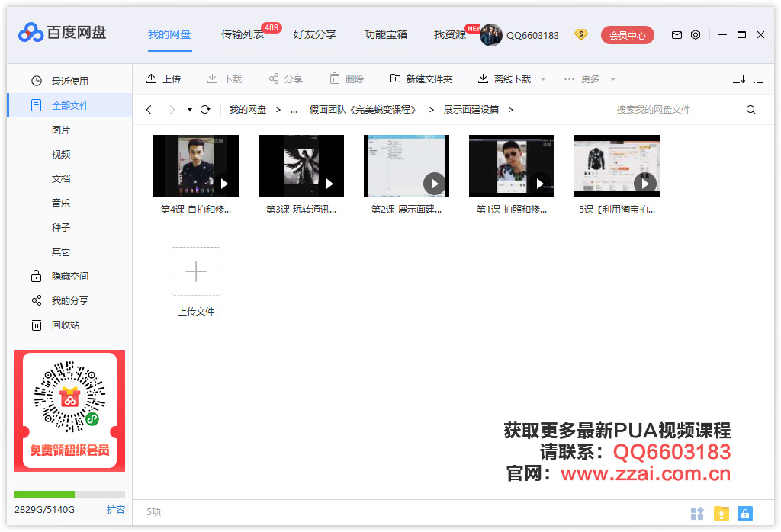Open the navigation history dropdown triangle
781x532 pixels.
pos(190,110)
